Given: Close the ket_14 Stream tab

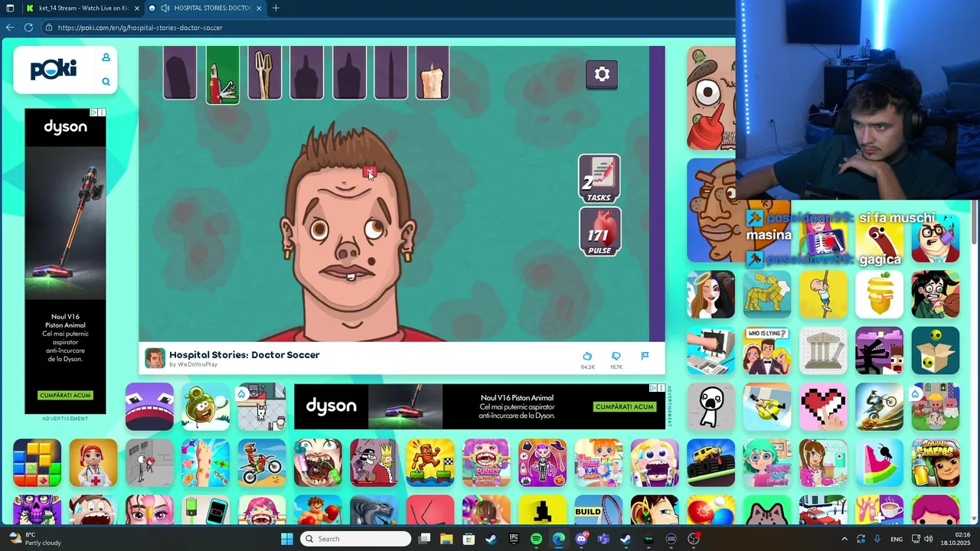Looking at the screenshot, I should (137, 8).
